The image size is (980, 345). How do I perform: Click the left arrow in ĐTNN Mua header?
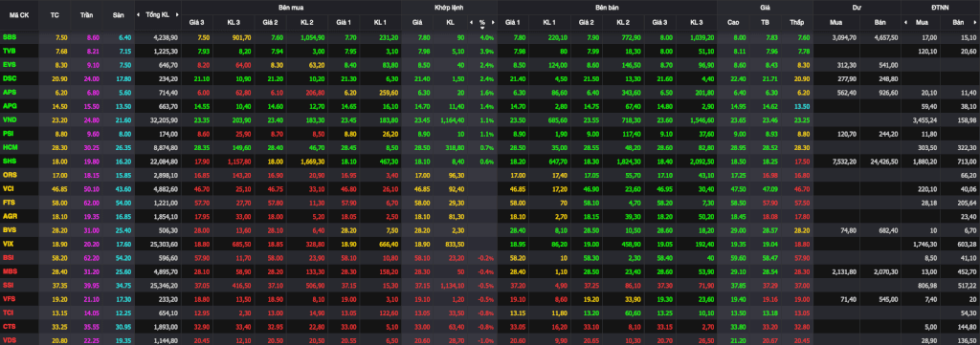click(905, 23)
